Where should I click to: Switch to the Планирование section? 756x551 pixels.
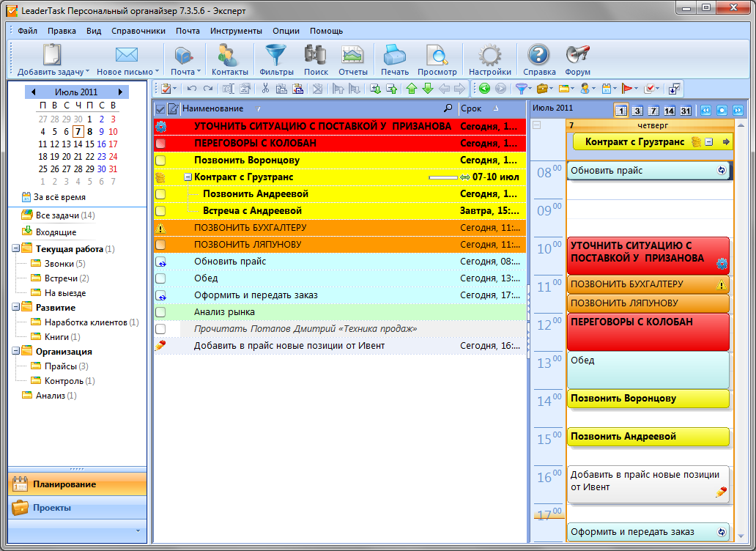tap(77, 484)
